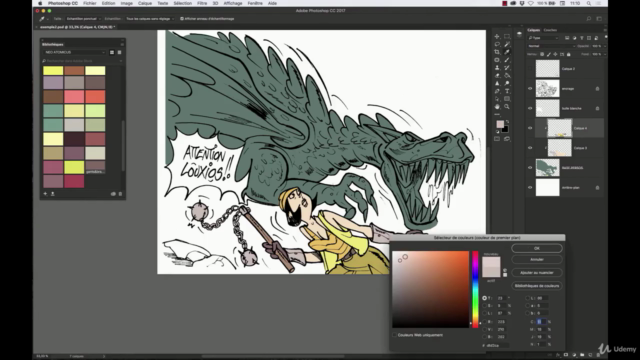This screenshot has height=360, width=640.
Task: Hide the Arrière-plan layer
Action: click(x=530, y=188)
